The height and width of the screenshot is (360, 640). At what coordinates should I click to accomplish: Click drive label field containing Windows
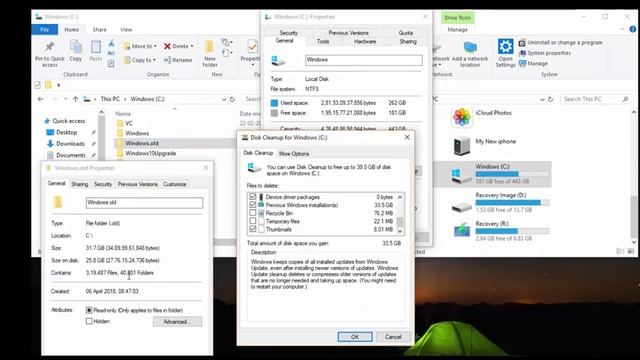point(364,60)
